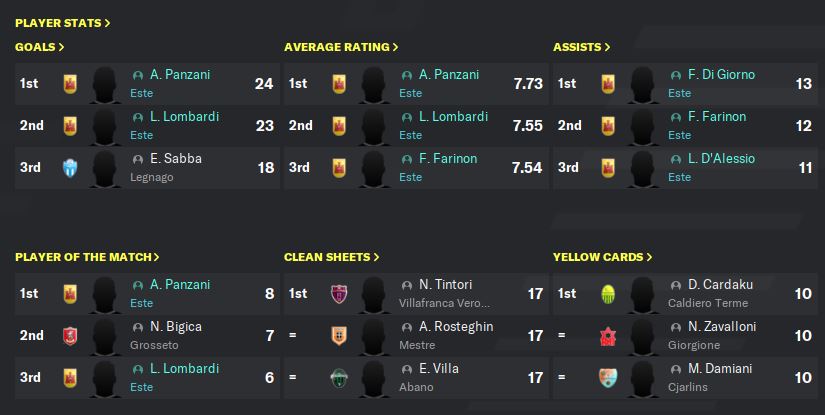Open the Assists leaderboard heading
The width and height of the screenshot is (825, 415).
(x=581, y=47)
